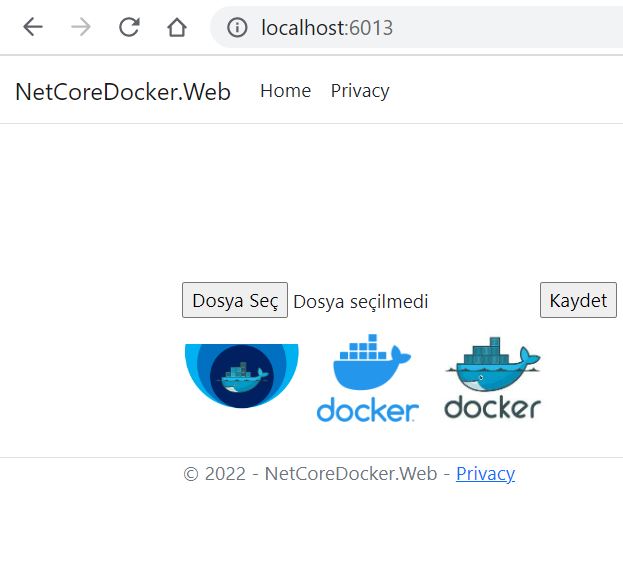
Task: Open Privacy in the top navbar
Action: point(360,91)
